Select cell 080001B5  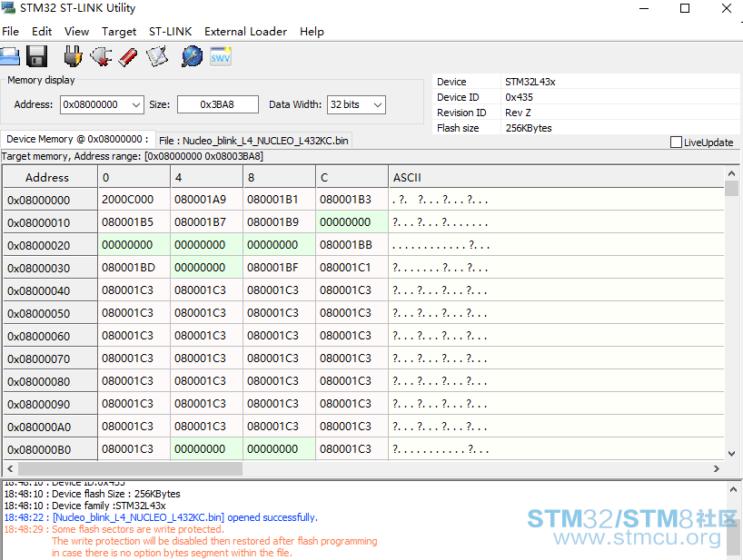[134, 222]
